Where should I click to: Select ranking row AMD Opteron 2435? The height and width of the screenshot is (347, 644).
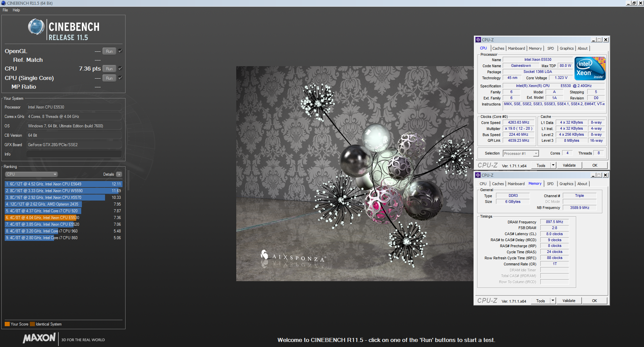click(x=63, y=204)
